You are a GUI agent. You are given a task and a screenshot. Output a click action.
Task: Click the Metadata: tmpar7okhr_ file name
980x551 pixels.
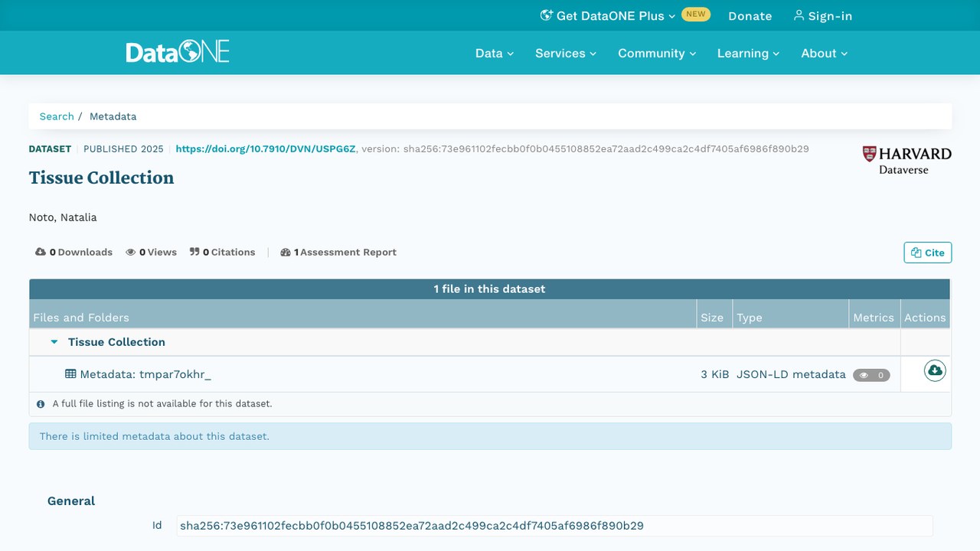click(145, 374)
